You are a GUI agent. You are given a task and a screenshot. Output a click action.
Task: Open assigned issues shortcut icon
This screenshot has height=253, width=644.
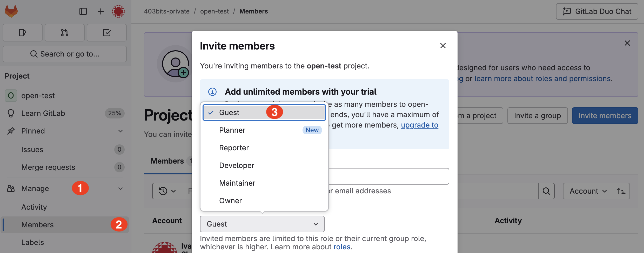pos(23,33)
